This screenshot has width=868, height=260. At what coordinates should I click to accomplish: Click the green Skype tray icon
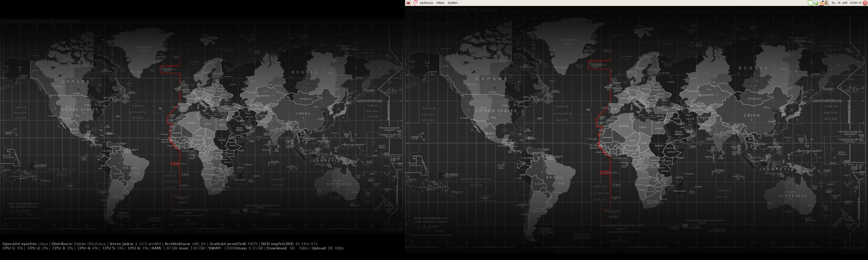coord(810,3)
